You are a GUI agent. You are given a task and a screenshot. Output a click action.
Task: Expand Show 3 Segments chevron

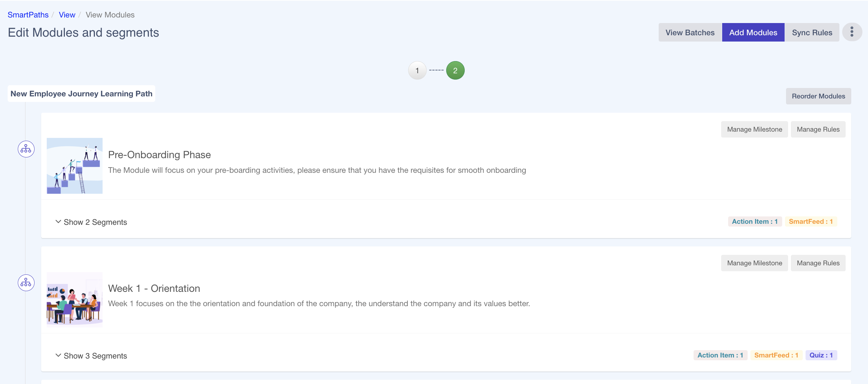coord(58,355)
